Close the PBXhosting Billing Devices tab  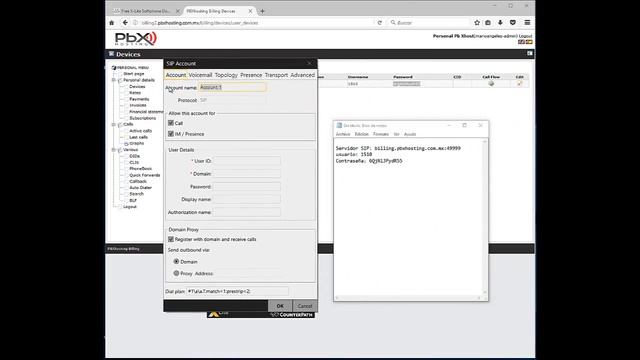tap(250, 11)
